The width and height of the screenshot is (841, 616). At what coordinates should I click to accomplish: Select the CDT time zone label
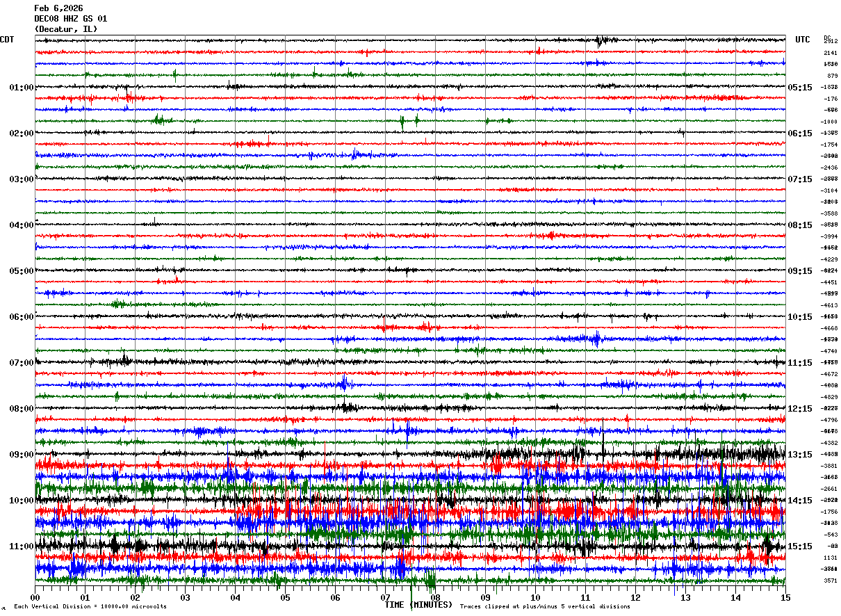point(7,40)
